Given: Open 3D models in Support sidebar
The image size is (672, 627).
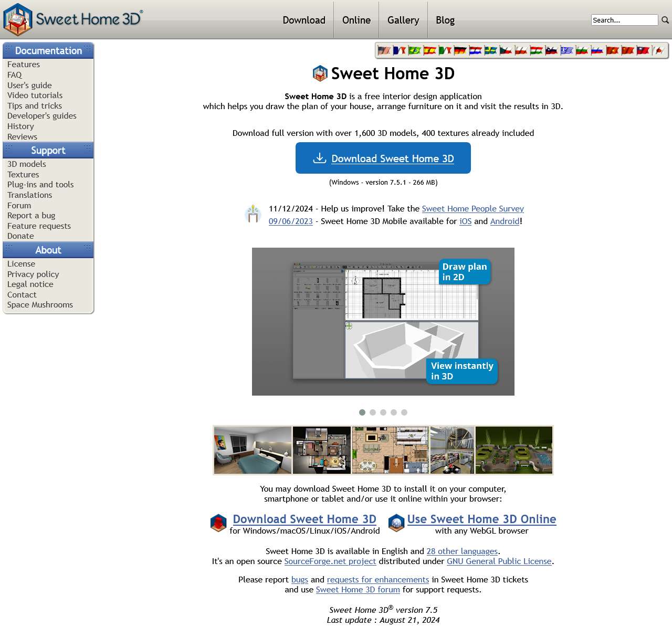Looking at the screenshot, I should point(27,164).
